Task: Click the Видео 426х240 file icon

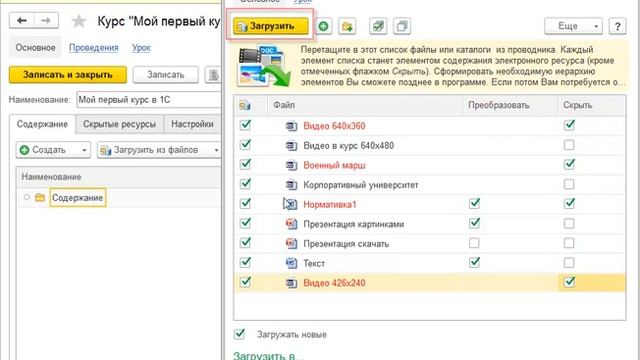Action: tap(291, 282)
